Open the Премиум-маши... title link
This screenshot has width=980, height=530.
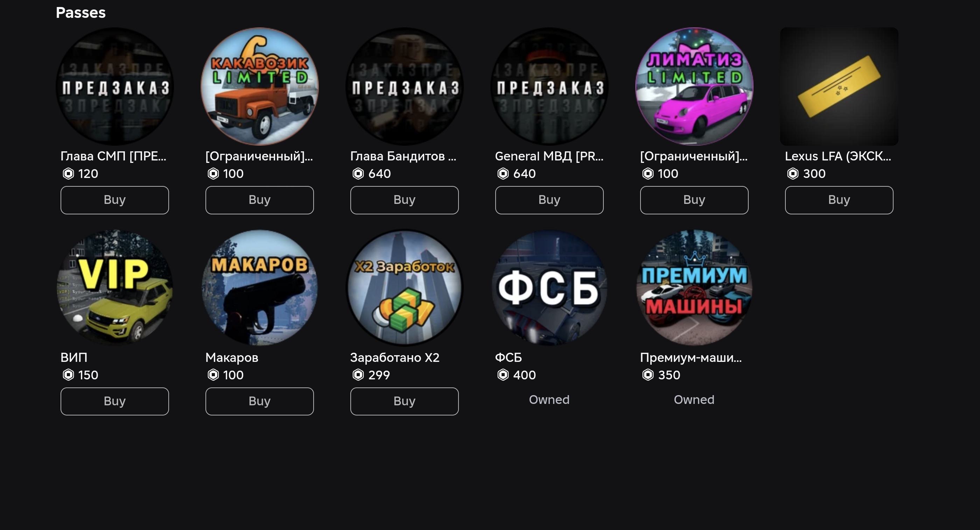click(x=691, y=357)
